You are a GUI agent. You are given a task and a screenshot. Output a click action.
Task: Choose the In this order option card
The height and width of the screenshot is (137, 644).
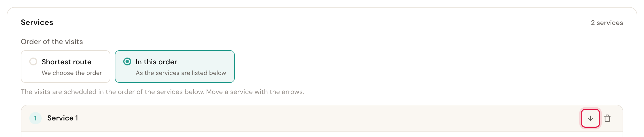tap(175, 67)
